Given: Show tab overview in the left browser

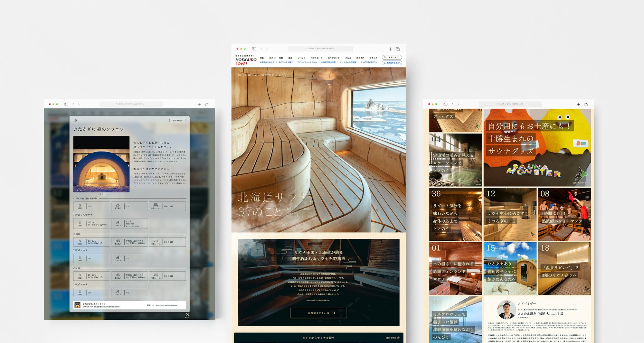Looking at the screenshot, I should 206,104.
